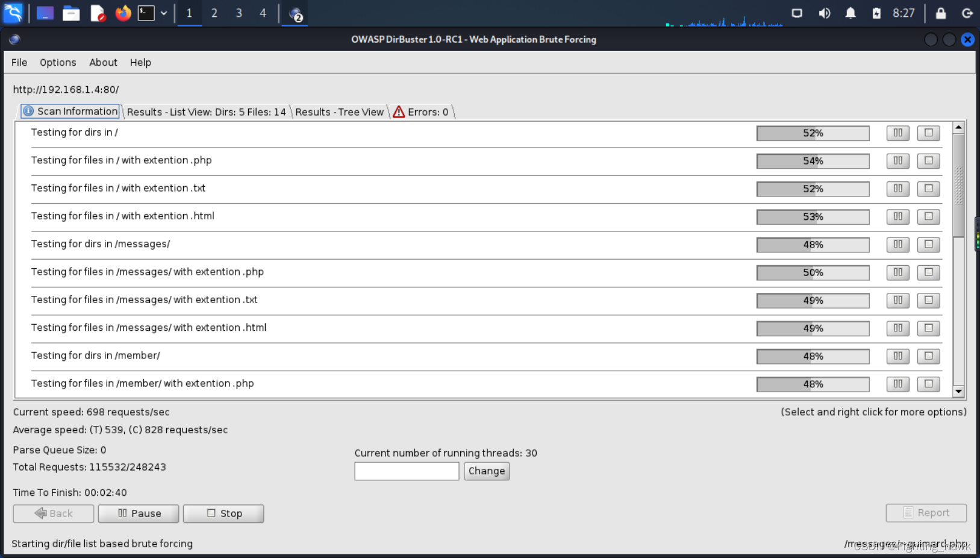The image size is (980, 558).
Task: Stop /messages/ .php files scan
Action: click(x=928, y=272)
